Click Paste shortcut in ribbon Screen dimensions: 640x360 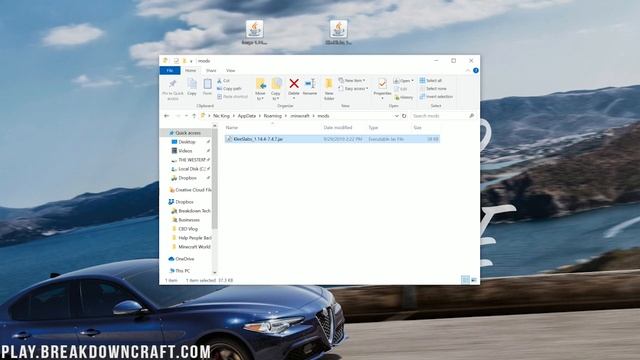click(232, 97)
